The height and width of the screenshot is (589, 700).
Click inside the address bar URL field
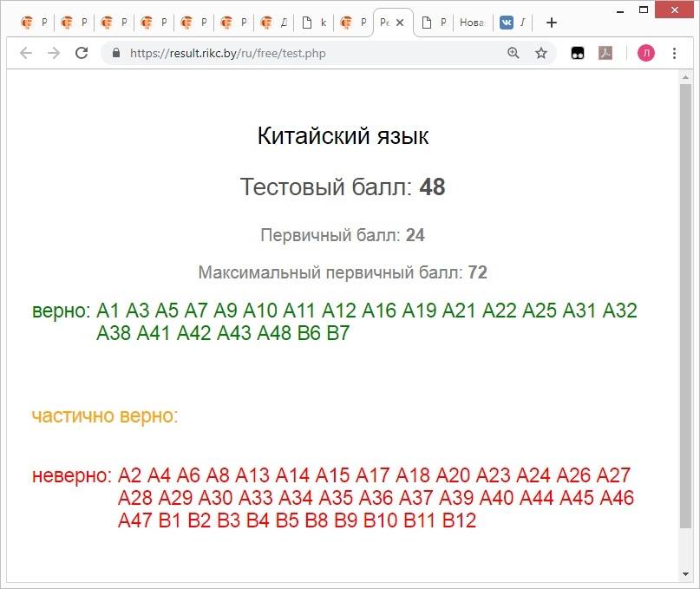pyautogui.click(x=226, y=53)
